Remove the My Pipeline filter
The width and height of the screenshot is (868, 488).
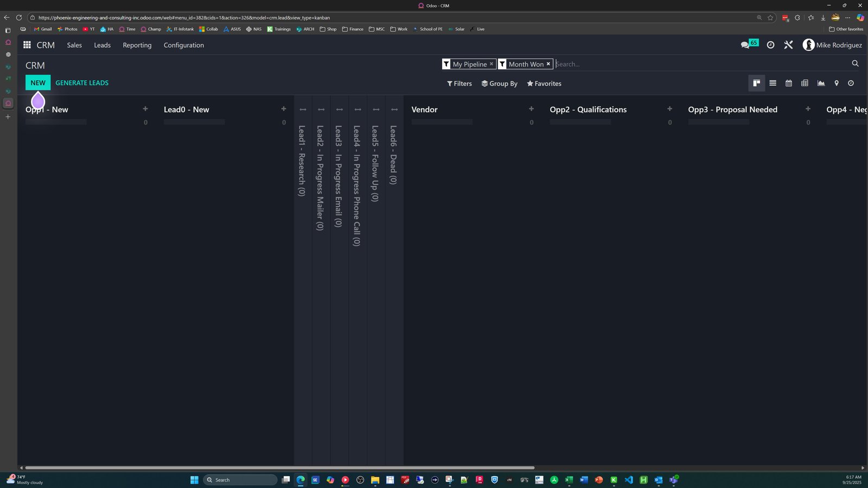[492, 64]
